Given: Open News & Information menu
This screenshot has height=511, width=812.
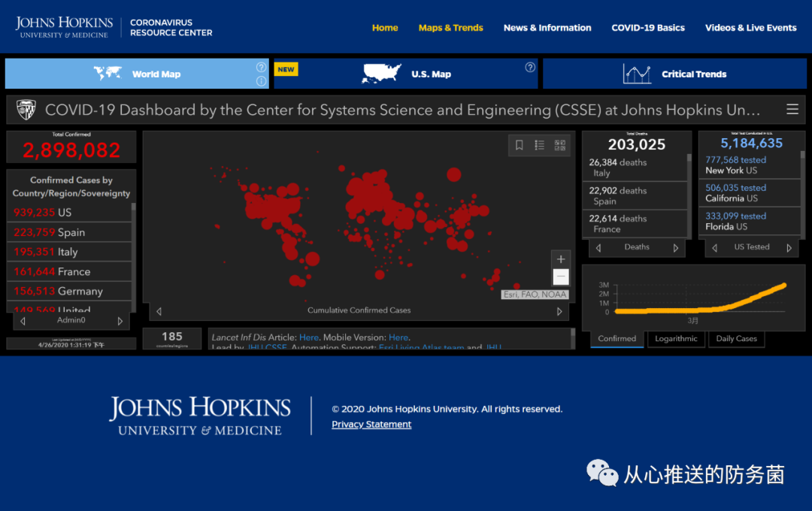Looking at the screenshot, I should [x=547, y=28].
